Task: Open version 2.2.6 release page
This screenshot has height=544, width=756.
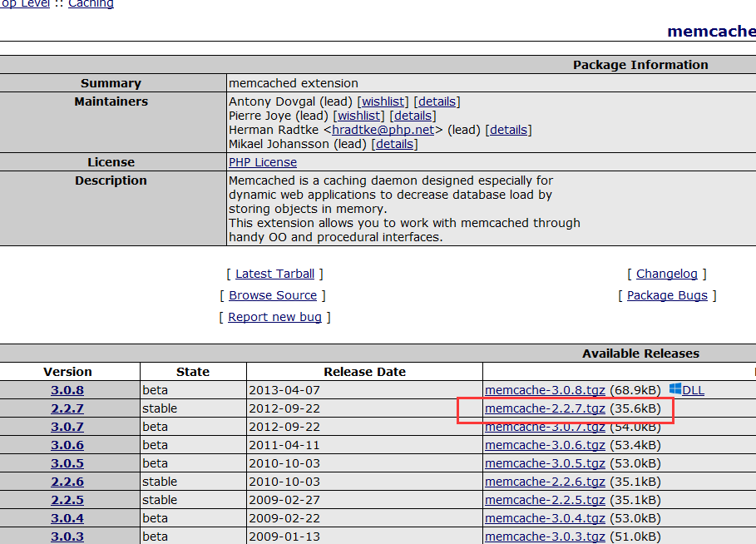Action: coord(67,482)
